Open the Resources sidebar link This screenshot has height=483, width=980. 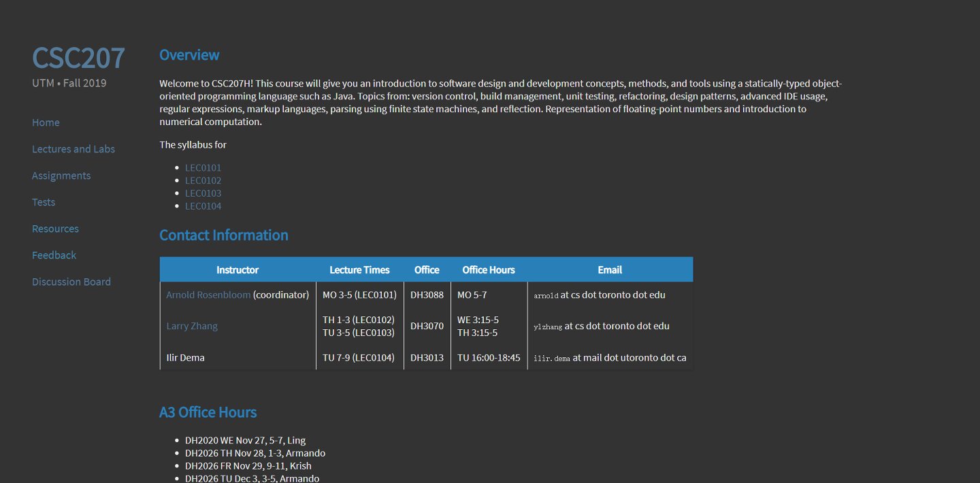(55, 229)
